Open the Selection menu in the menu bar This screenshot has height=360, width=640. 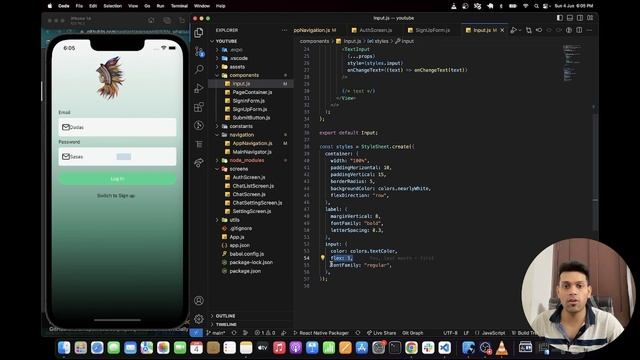pos(113,6)
